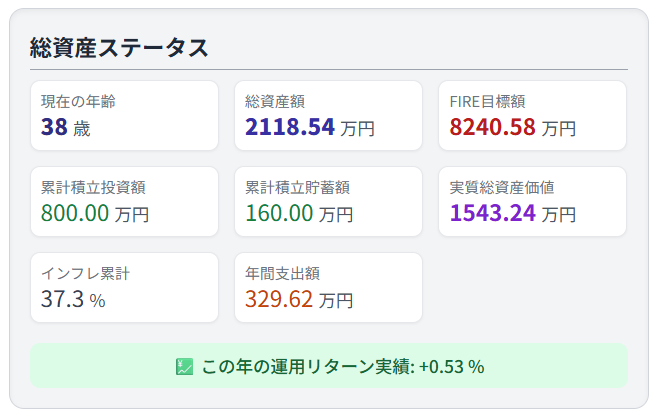Screen dimensions: 661x419
Task: Click the 2118.54 万円 value
Action: pyautogui.click(x=310, y=127)
